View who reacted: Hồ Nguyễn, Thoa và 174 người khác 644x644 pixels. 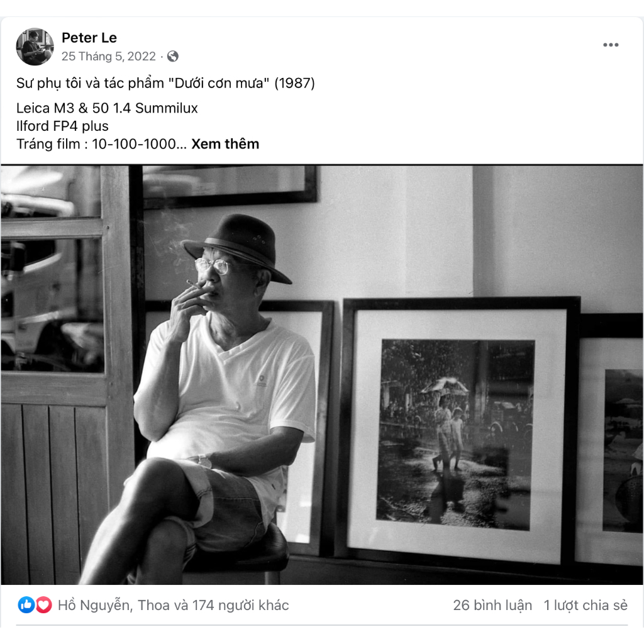[x=174, y=606]
